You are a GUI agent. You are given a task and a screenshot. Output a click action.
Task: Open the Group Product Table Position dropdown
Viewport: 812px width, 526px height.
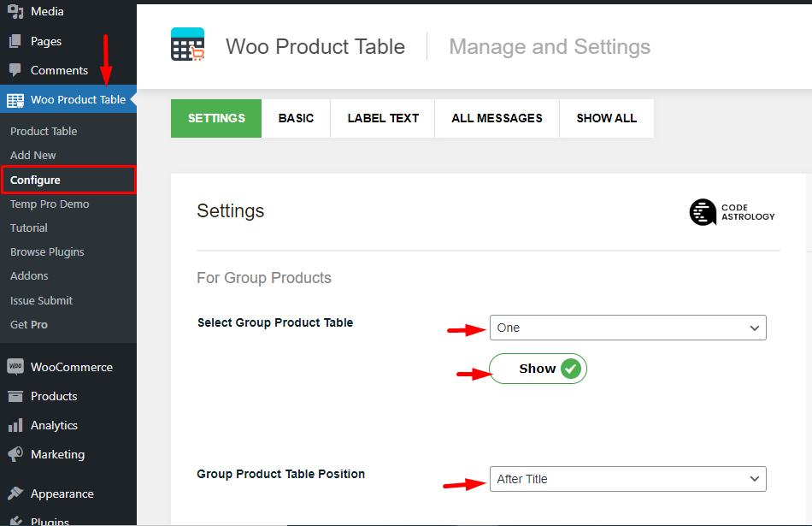pos(627,479)
